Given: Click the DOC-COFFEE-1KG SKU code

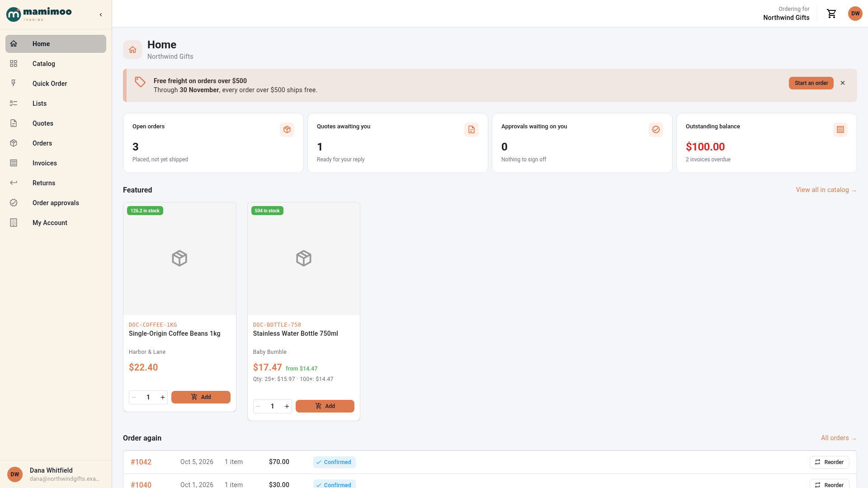Looking at the screenshot, I should [x=153, y=325].
